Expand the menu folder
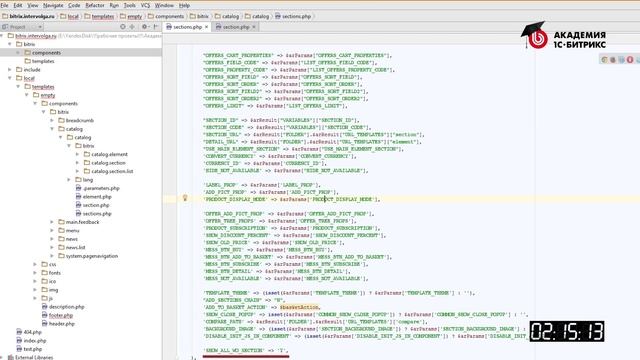The image size is (640, 360). 52,231
